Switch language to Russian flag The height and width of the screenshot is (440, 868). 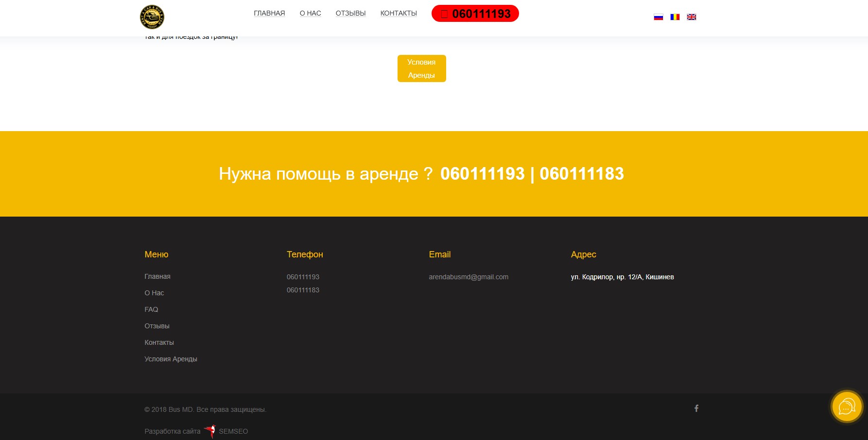click(659, 17)
